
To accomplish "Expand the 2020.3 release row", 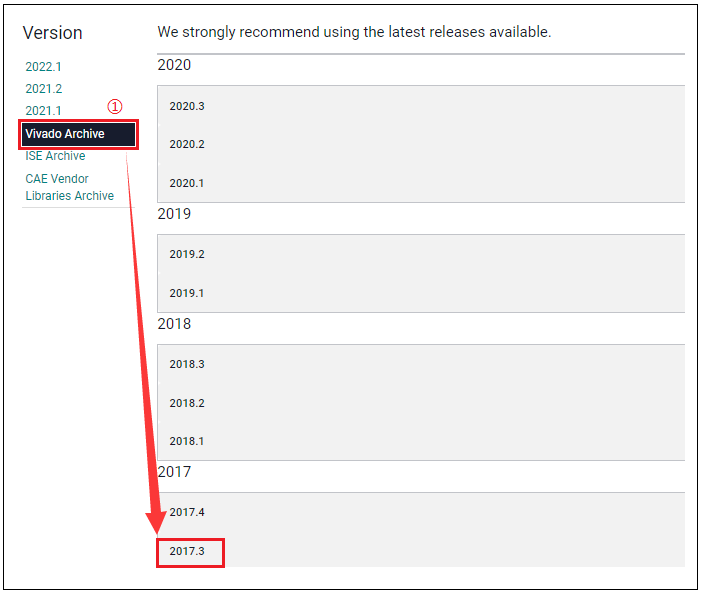I will [x=187, y=106].
